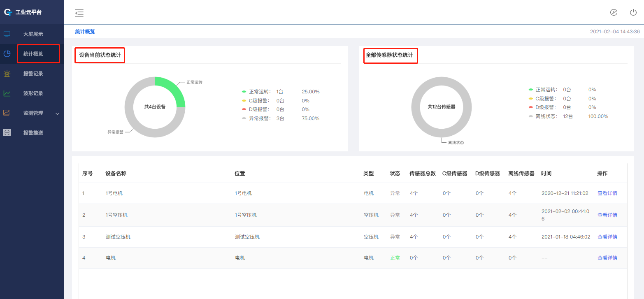Screen dimensions: 644x299
Task: Click the 工业云平台 logo icon
Action: (8, 12)
